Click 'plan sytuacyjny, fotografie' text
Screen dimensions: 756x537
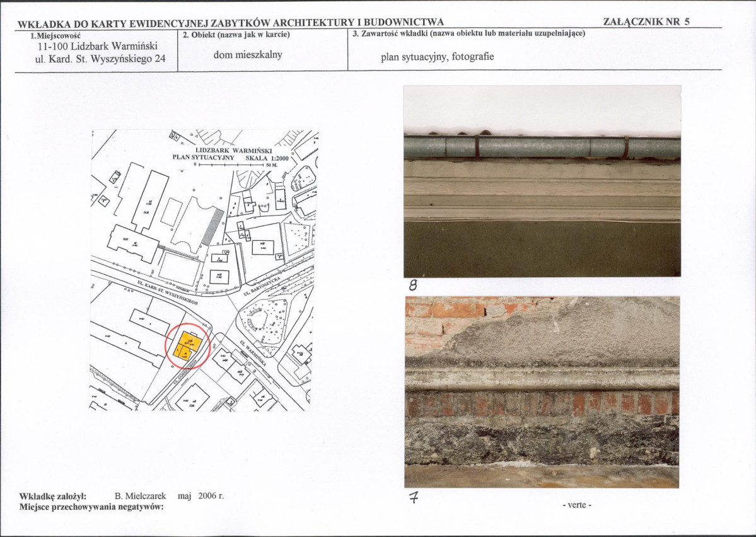pyautogui.click(x=438, y=57)
